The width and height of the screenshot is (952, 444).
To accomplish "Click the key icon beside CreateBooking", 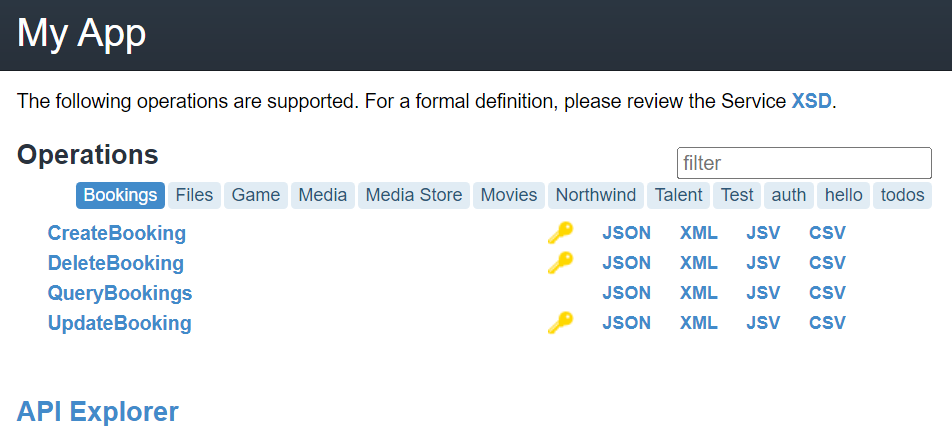I will [560, 233].
